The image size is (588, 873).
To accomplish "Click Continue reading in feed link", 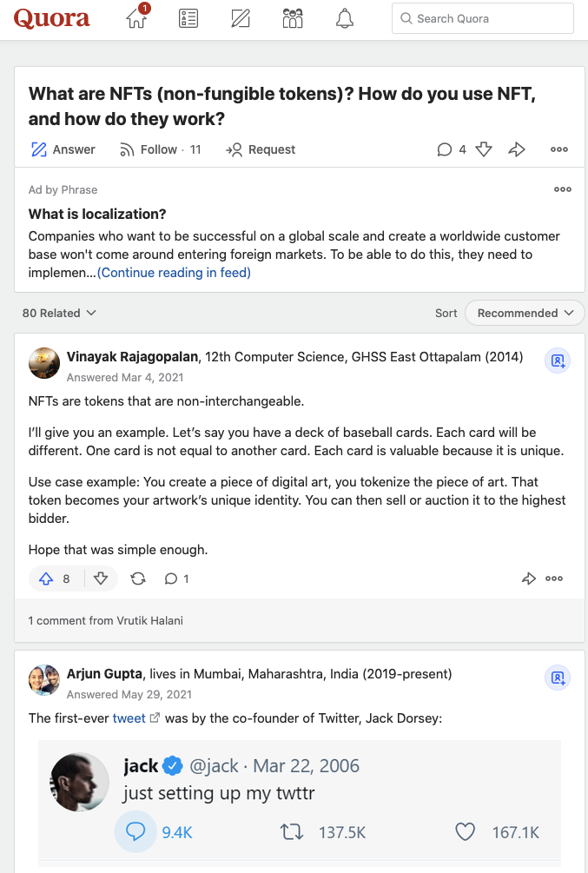I will coord(174,273).
